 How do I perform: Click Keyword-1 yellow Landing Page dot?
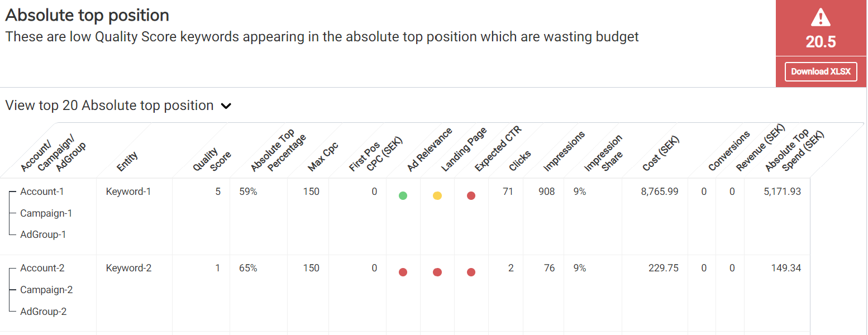pos(437,195)
